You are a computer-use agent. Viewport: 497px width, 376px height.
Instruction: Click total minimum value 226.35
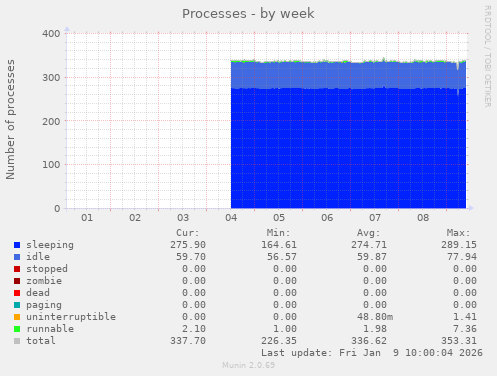pos(279,341)
